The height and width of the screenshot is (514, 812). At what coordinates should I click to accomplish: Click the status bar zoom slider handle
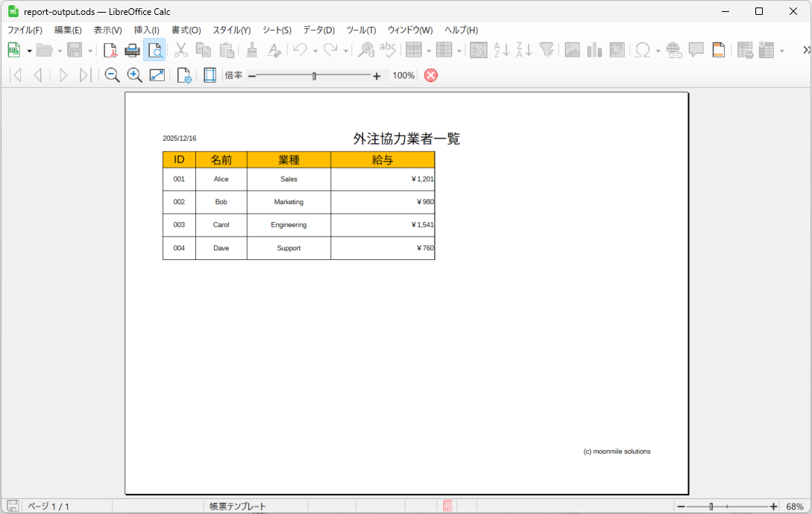(x=711, y=507)
